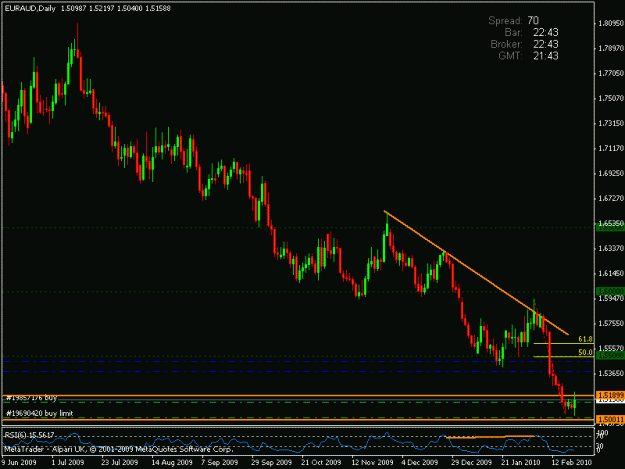Click the 9 Jun 2009 date label
The height and width of the screenshot is (469, 625).
point(19,462)
